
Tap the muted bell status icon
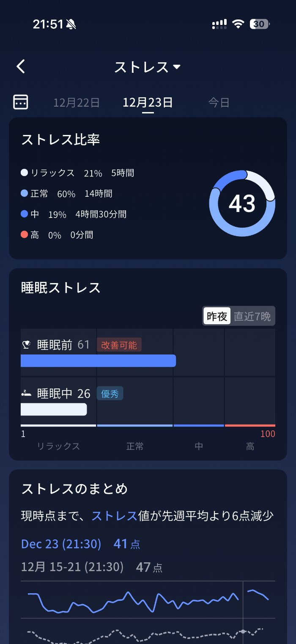[71, 24]
